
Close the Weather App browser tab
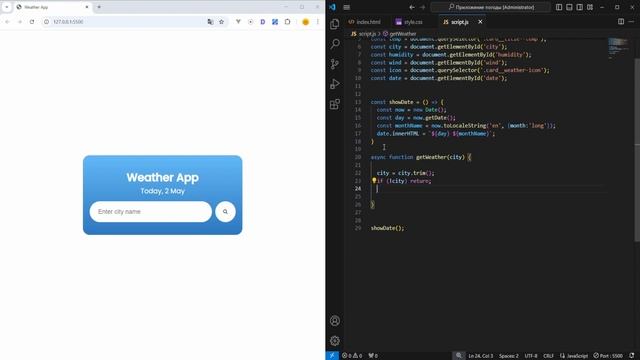[87, 7]
